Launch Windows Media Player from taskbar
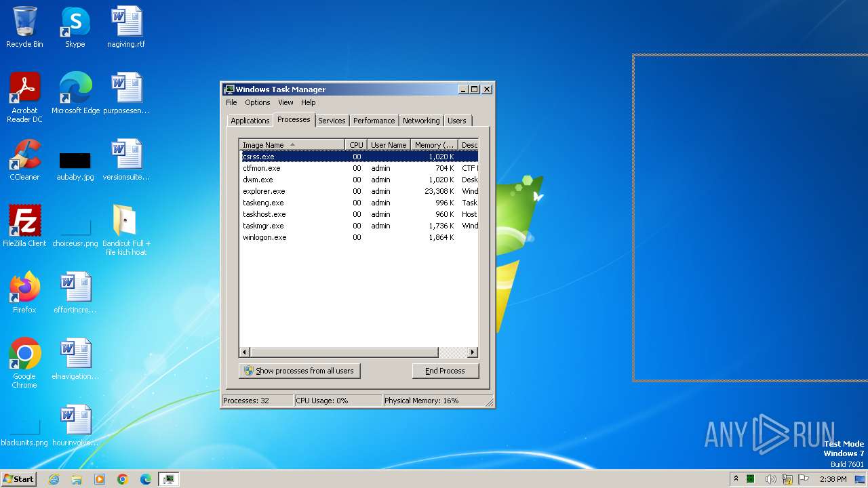 (100, 479)
